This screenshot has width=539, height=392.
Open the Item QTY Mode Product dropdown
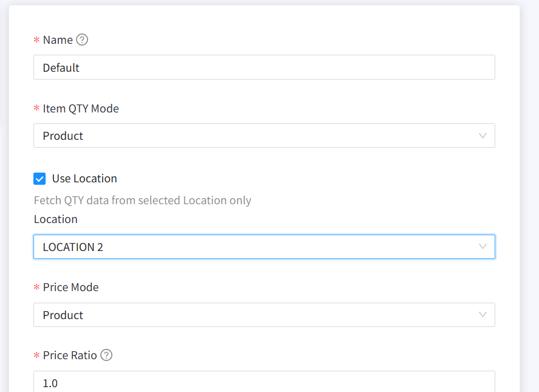pos(255,136)
